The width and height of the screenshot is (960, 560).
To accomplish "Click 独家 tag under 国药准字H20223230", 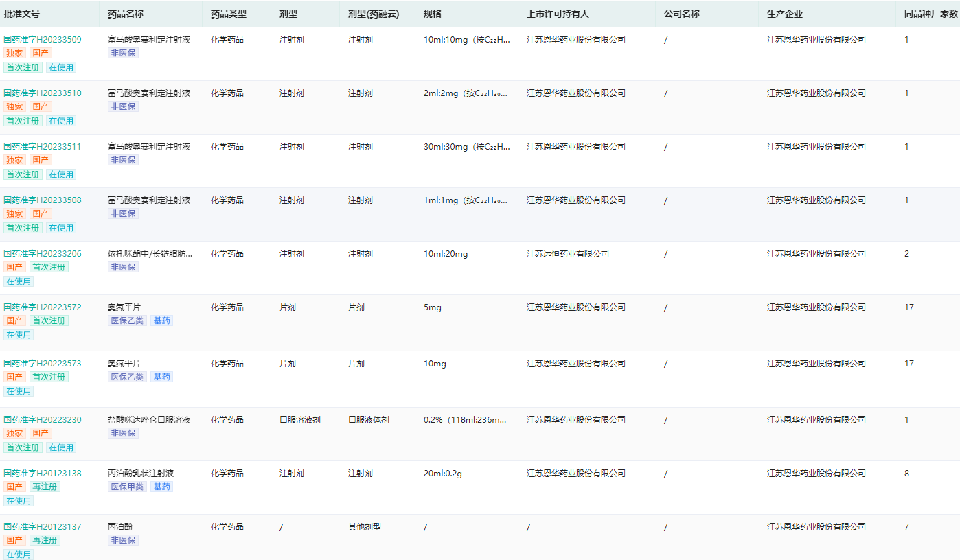I will tap(14, 433).
